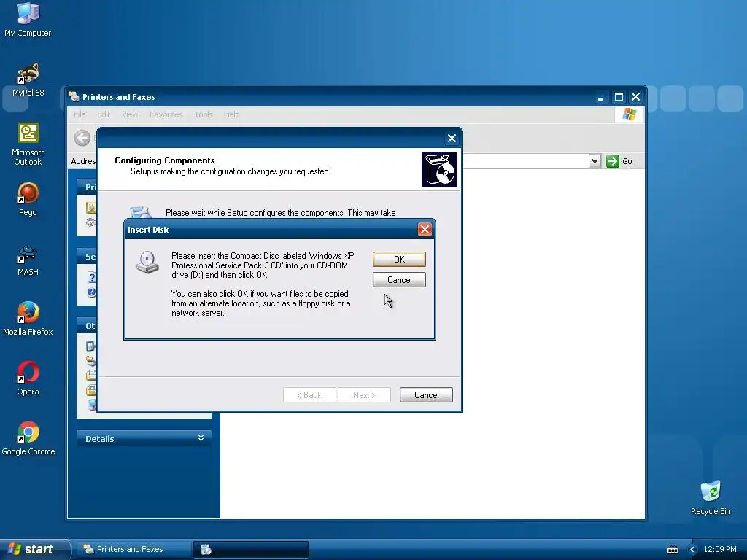Screen dimensions: 747x560
Task: Open Opera desktop shortcut
Action: tap(28, 379)
